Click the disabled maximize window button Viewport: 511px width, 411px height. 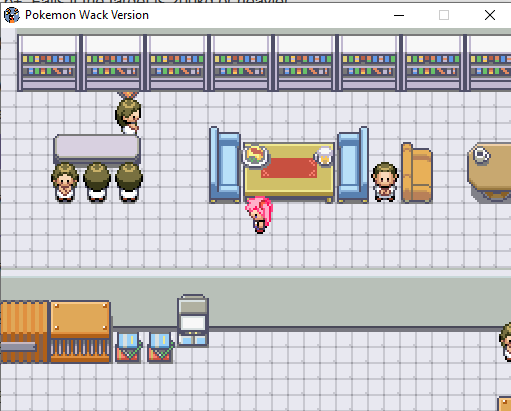[444, 15]
